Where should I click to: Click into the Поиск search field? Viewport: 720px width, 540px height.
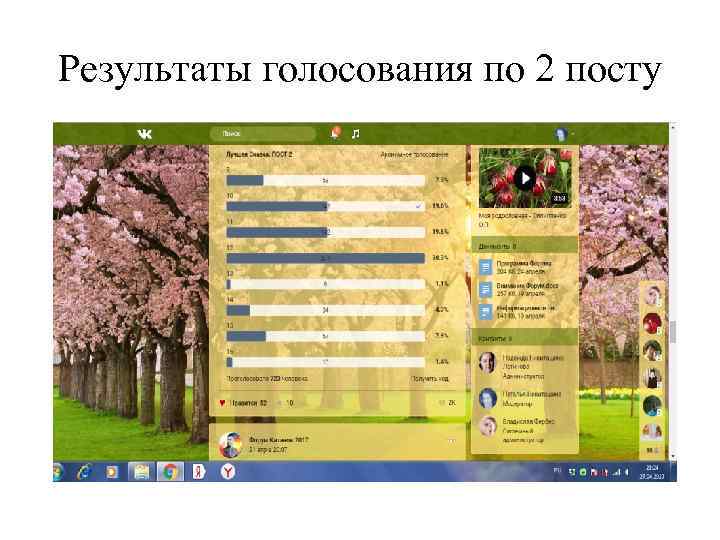click(x=262, y=134)
